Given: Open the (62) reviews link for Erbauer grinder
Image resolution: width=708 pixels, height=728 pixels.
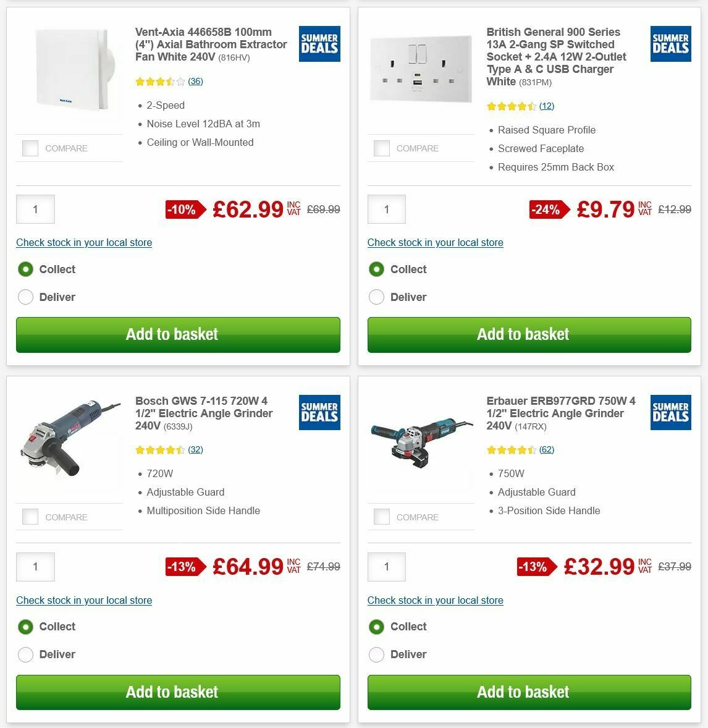Looking at the screenshot, I should 546,450.
